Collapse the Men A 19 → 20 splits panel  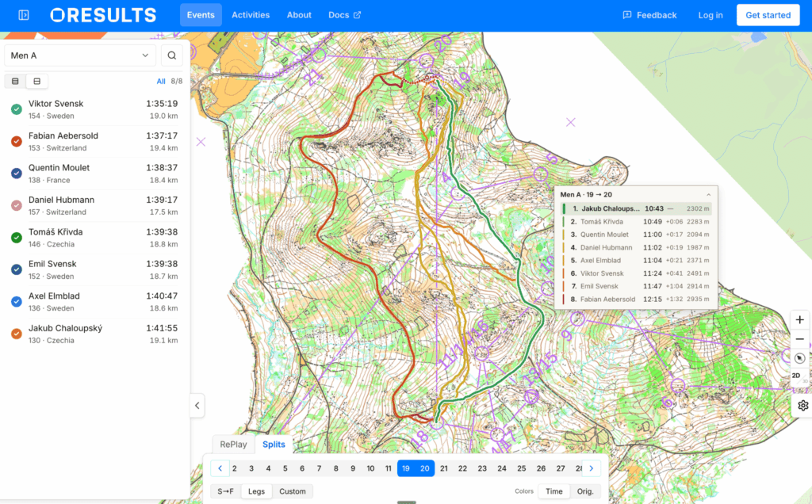708,195
